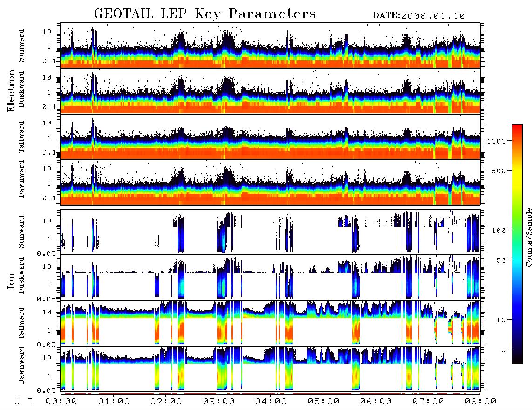The width and height of the screenshot is (532, 410).
Task: Click the Ion Duskward spectrogram panel
Action: click(x=270, y=277)
